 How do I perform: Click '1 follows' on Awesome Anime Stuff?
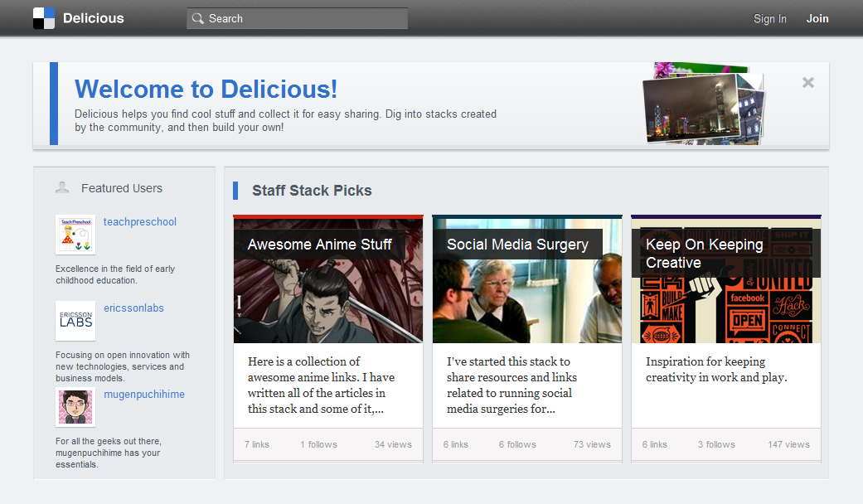[x=318, y=444]
